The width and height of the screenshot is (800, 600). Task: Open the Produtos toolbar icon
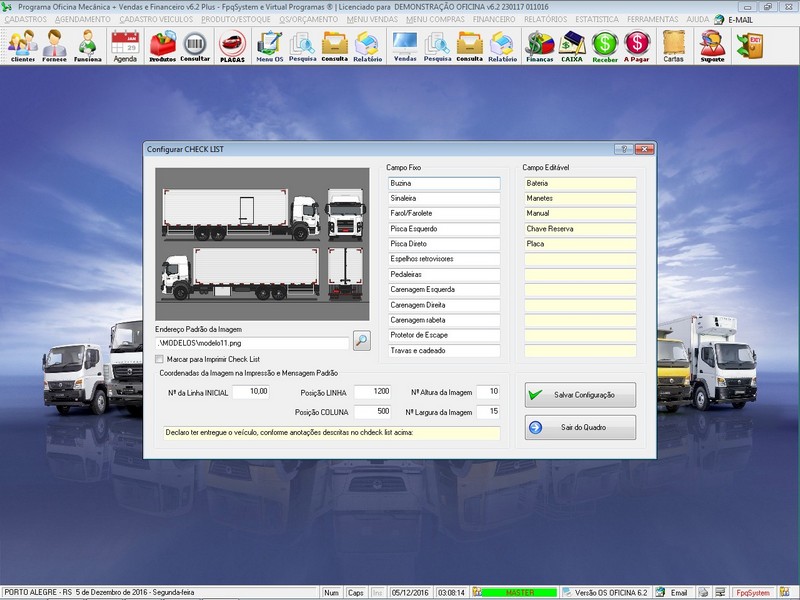(162, 45)
